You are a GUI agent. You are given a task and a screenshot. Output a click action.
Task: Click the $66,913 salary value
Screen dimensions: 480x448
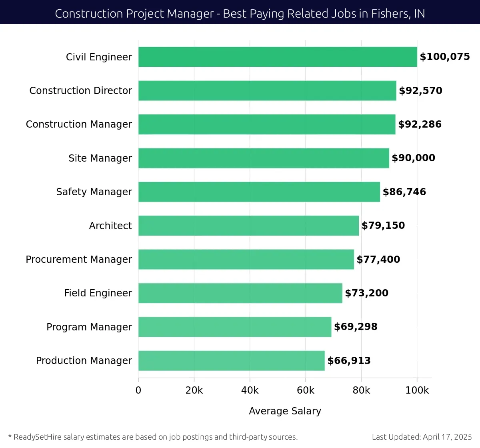point(348,360)
